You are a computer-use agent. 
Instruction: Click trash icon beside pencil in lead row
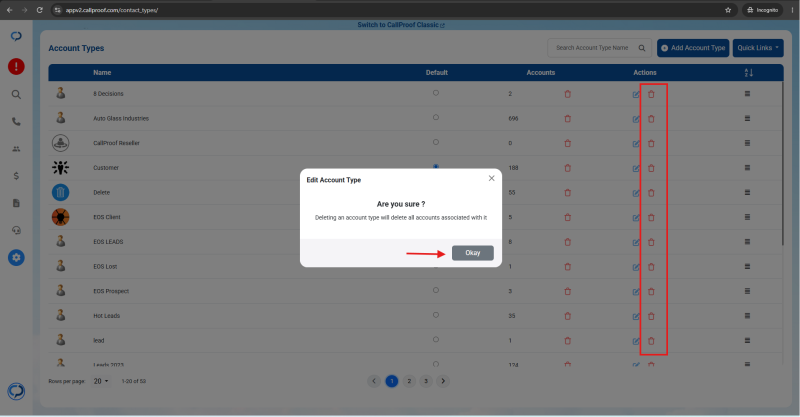point(651,341)
